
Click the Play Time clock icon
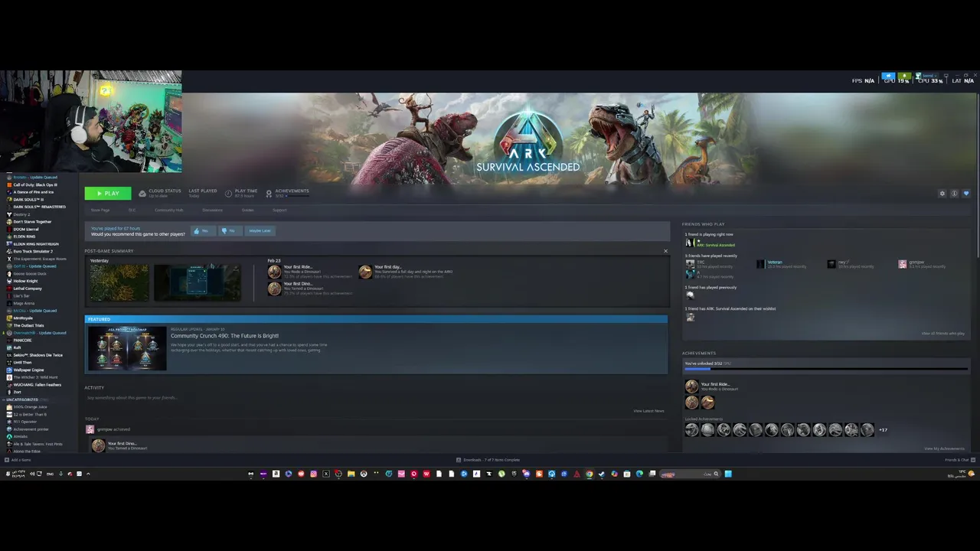tap(228, 194)
